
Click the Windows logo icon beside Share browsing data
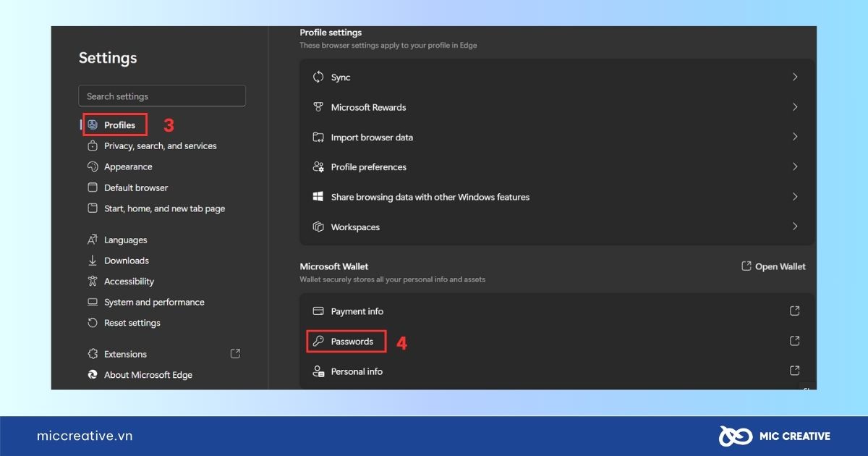318,197
